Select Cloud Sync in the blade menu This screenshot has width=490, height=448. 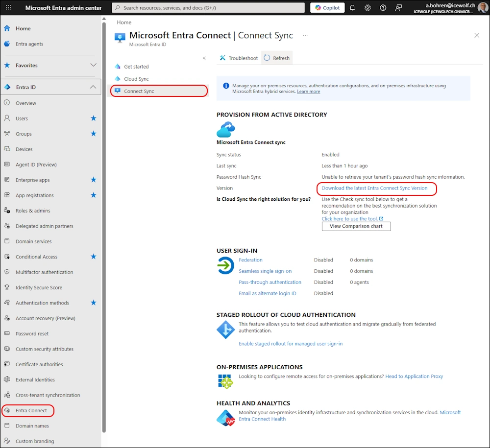click(136, 79)
